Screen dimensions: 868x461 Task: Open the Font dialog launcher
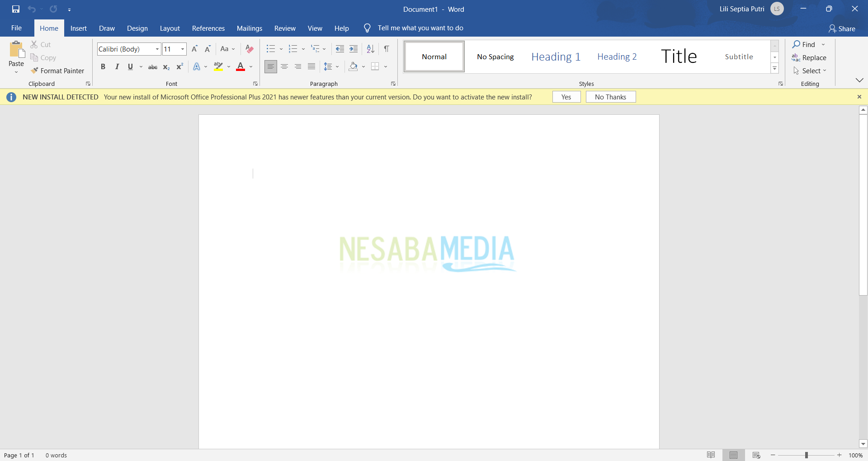(255, 84)
